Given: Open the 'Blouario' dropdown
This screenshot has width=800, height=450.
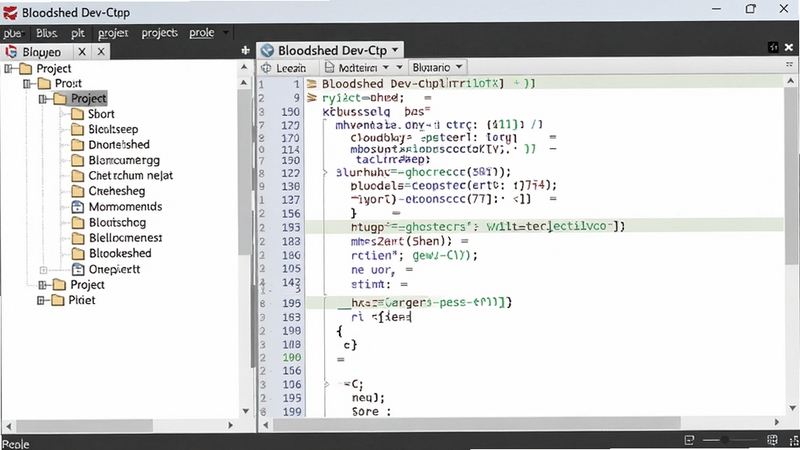Looking at the screenshot, I should (x=437, y=67).
